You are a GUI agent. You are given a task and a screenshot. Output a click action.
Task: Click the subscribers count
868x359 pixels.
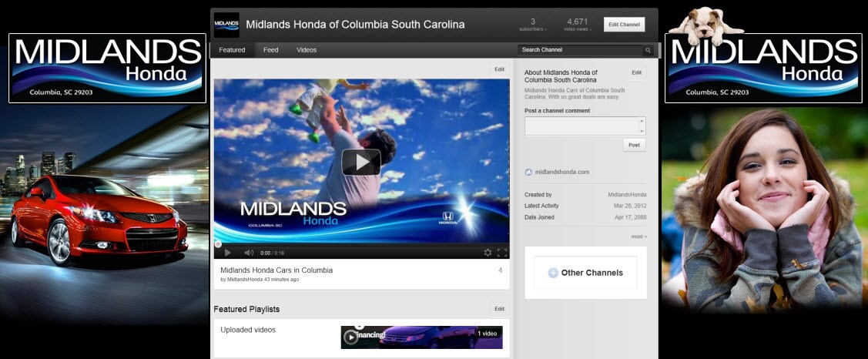click(532, 25)
